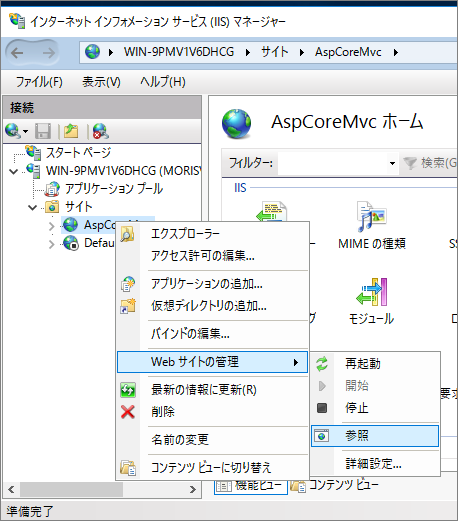The width and height of the screenshot is (458, 521).
Task: Click the connections pane horizontal scrollbar thumb
Action: (x=71, y=489)
